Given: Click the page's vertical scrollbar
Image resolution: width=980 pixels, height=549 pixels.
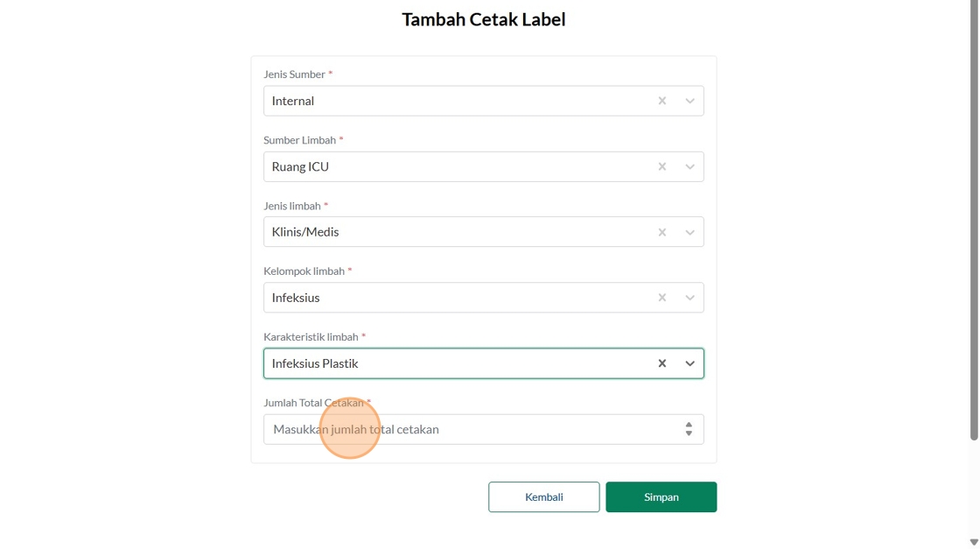Looking at the screenshot, I should [974, 219].
